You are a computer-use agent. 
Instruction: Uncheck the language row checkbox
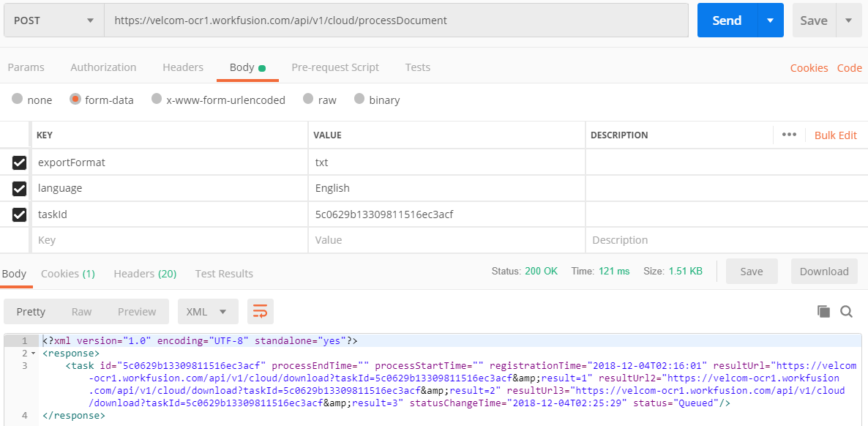click(x=19, y=188)
